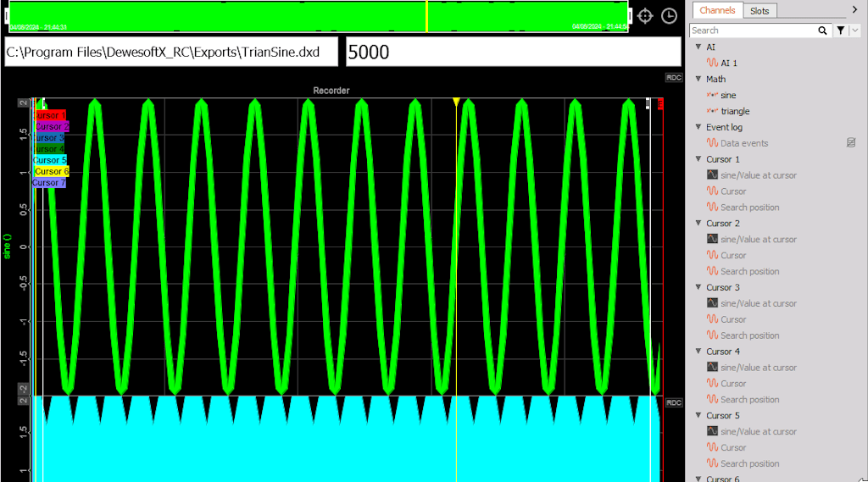Image resolution: width=868 pixels, height=482 pixels.
Task: Click the Data events database icon
Action: pyautogui.click(x=851, y=143)
